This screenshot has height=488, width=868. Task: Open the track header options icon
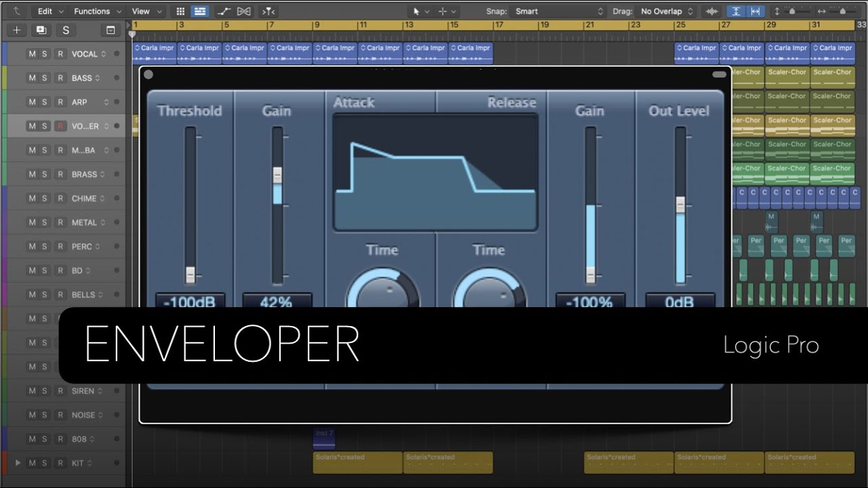click(x=111, y=30)
